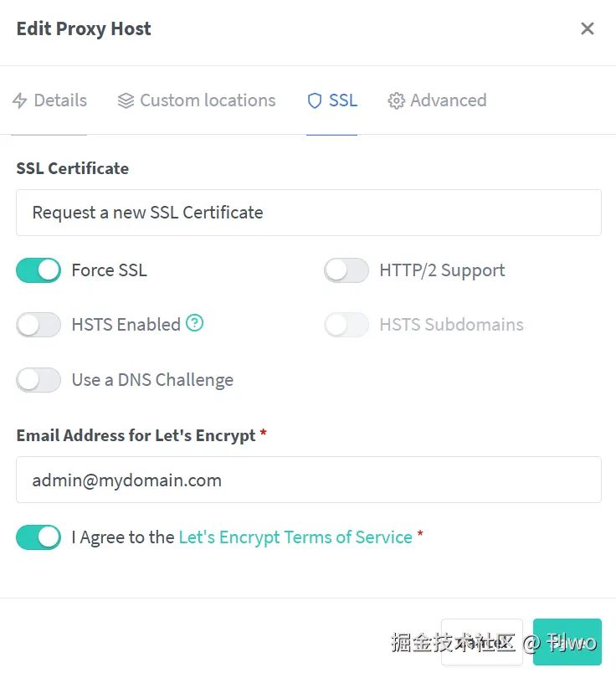Open the Custom locations tab
616x673 pixels.
tap(208, 100)
